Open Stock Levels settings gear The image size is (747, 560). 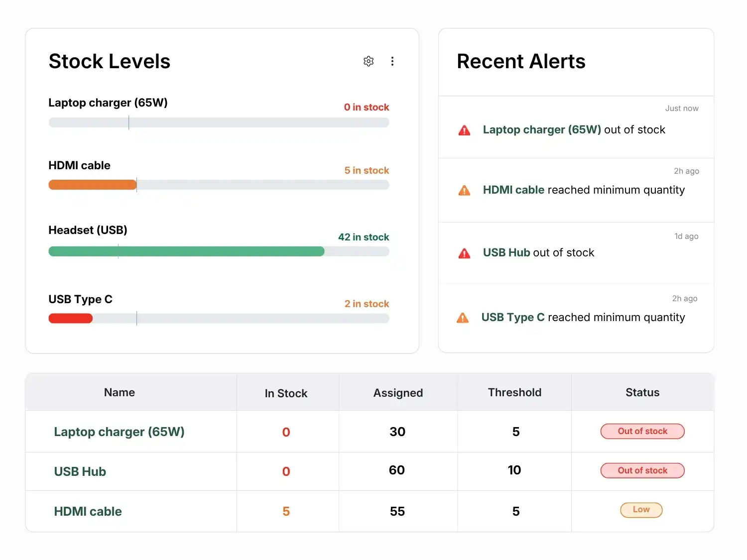[369, 61]
